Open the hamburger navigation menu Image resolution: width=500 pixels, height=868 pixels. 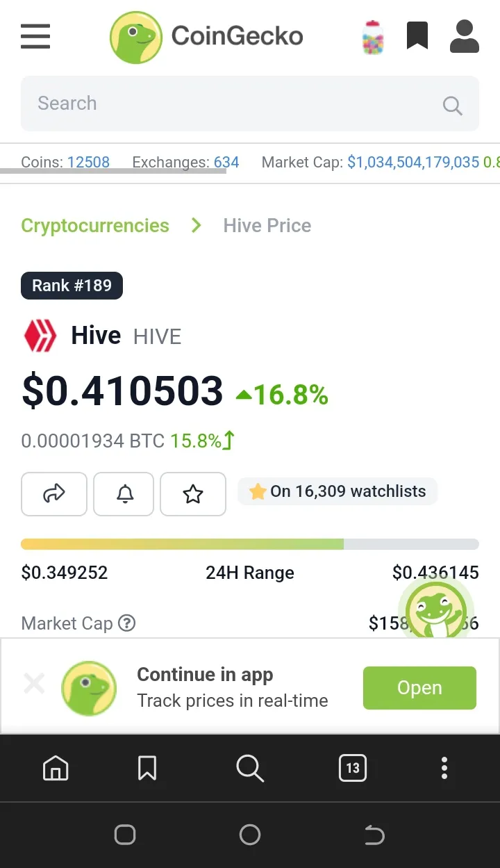coord(35,36)
